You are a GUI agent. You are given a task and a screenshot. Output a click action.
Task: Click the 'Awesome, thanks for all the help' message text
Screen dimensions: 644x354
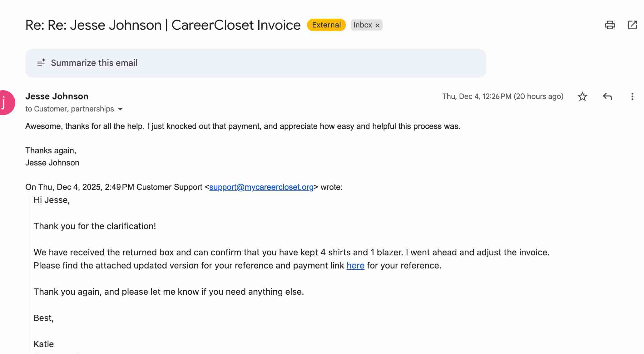point(243,126)
